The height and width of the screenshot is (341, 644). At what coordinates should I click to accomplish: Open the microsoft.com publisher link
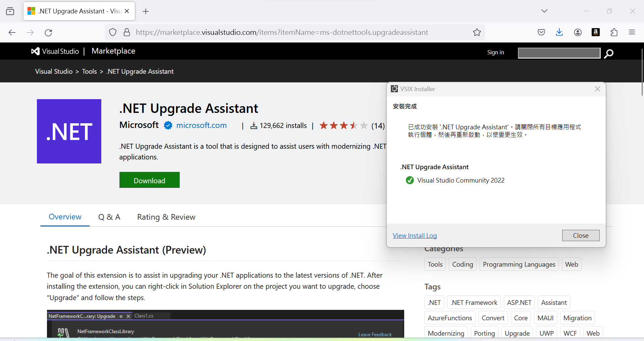pyautogui.click(x=202, y=125)
